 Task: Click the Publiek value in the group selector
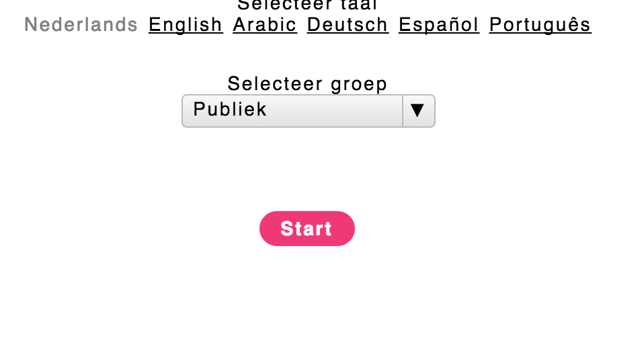230,110
